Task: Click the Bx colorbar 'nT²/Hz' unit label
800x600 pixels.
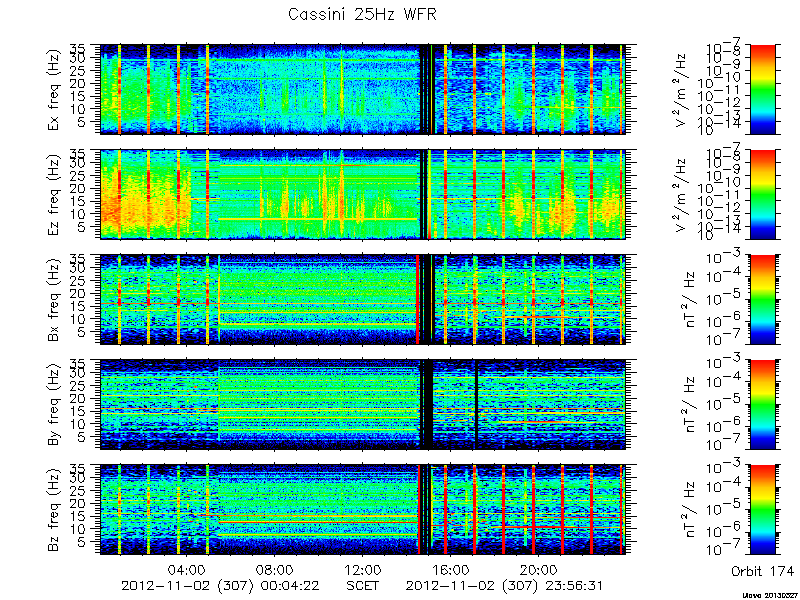Action: (x=690, y=299)
